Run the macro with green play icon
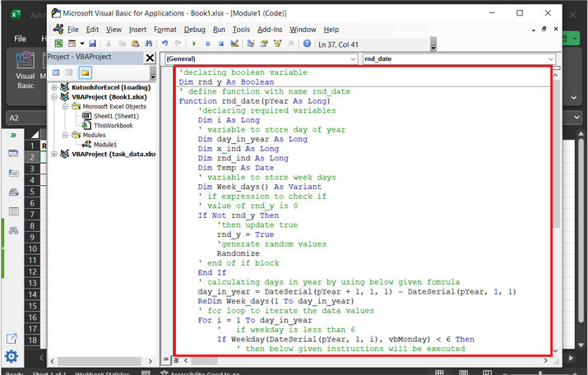The image size is (588, 375). 194,44
